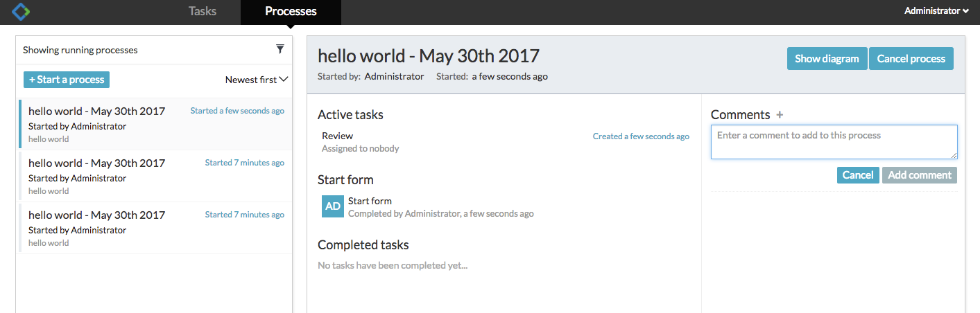980x313 pixels.
Task: Click the AD avatar next to Start form
Action: tap(333, 206)
